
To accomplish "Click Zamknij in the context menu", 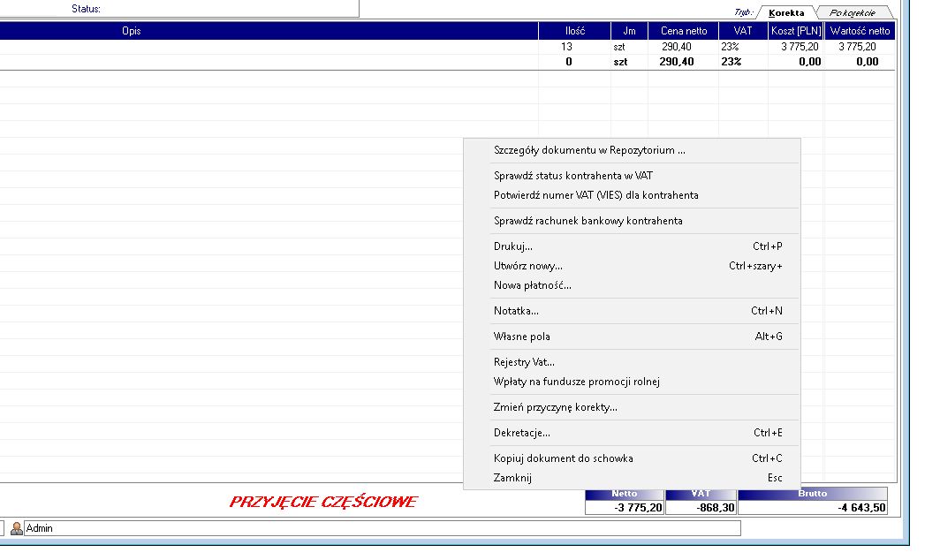I will click(x=512, y=478).
